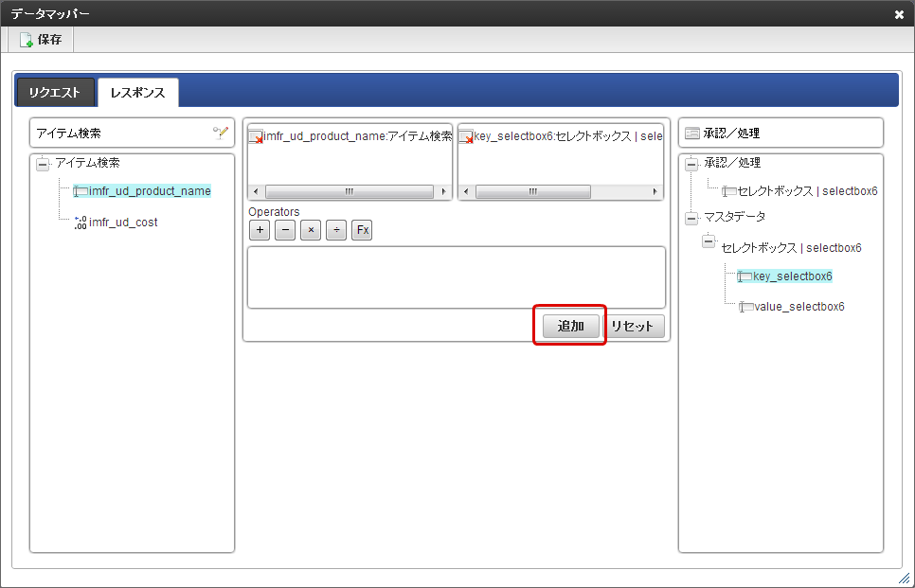Collapse the セレクトボックス | selectbox6 node under マスタデータ
The width and height of the screenshot is (915, 588).
709,241
